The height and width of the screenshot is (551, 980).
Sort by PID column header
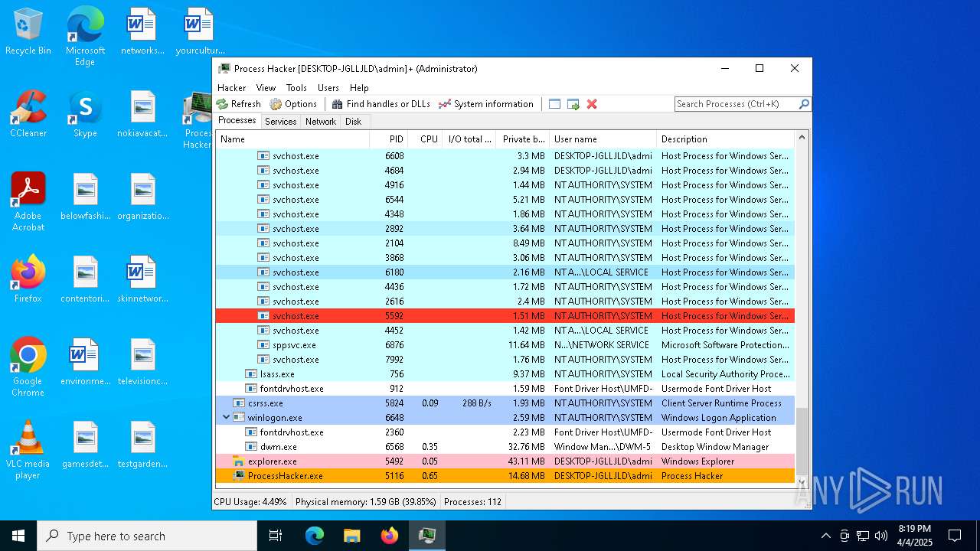pyautogui.click(x=389, y=139)
